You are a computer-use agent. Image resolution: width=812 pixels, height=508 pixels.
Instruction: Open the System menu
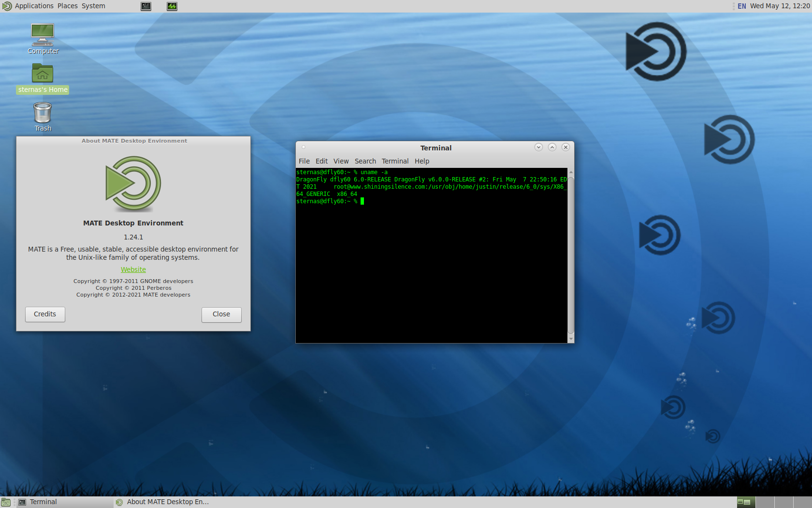[93, 6]
